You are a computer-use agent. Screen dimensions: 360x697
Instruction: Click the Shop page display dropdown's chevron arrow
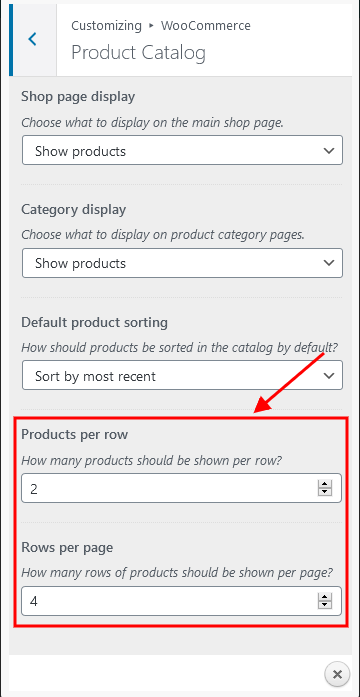pyautogui.click(x=329, y=151)
